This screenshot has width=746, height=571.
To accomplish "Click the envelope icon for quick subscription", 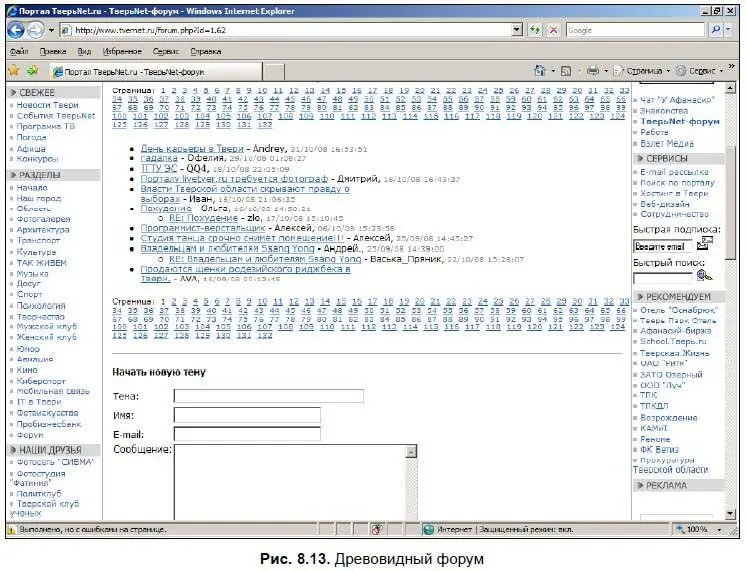I will tap(701, 245).
